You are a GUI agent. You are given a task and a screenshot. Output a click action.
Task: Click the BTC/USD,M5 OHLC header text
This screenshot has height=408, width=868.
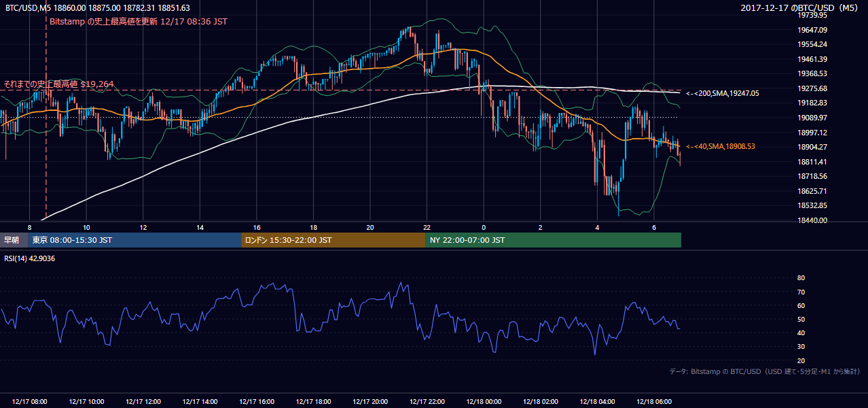pyautogui.click(x=98, y=8)
